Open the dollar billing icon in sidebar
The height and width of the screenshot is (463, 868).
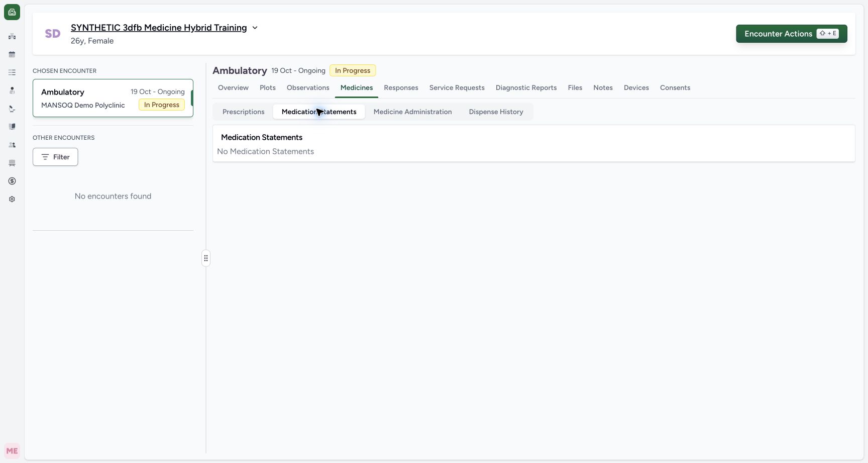tap(12, 181)
